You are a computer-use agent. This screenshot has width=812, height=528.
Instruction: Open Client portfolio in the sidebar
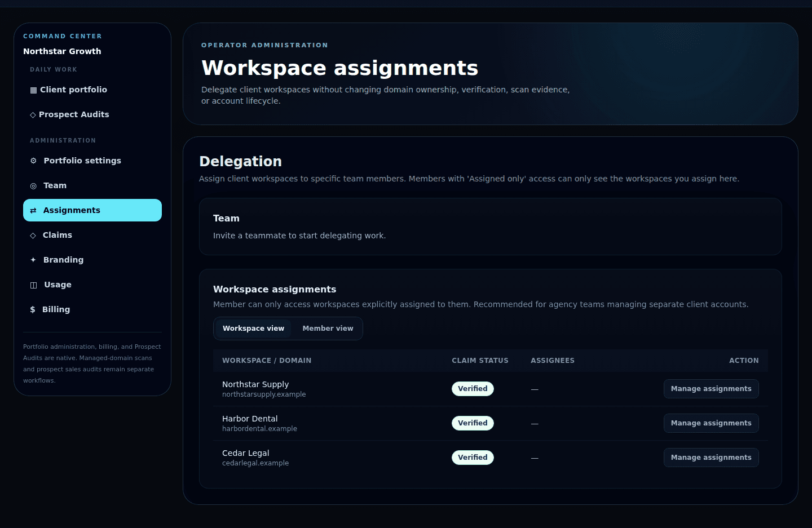pos(92,90)
